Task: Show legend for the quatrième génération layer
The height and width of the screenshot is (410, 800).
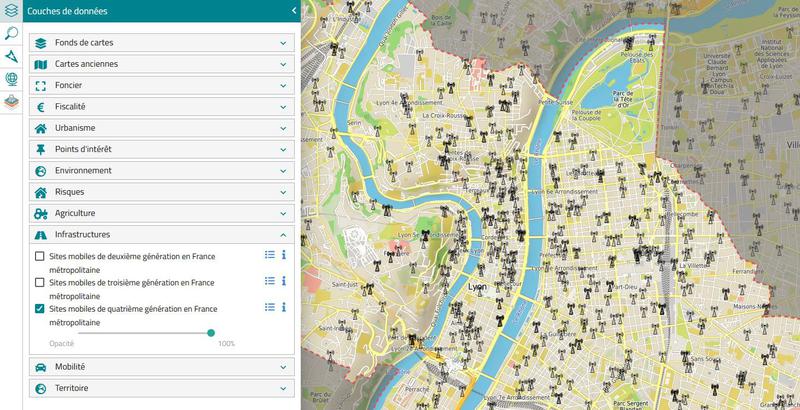Action: [x=269, y=307]
